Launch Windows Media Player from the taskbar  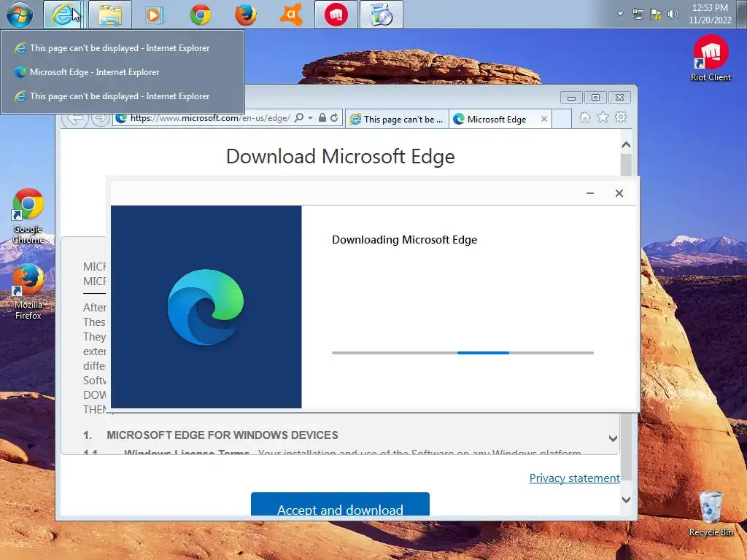(155, 15)
